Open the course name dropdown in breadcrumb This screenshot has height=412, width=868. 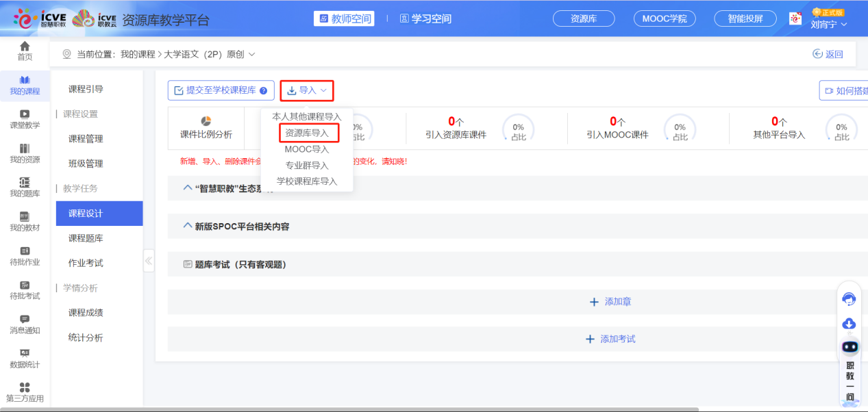pyautogui.click(x=251, y=54)
